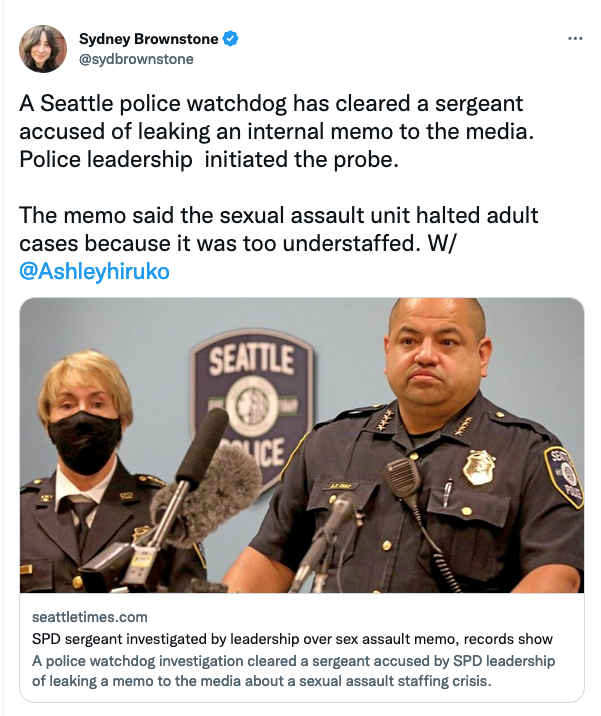Image resolution: width=601 pixels, height=716 pixels.
Task: Click the police chief in the photo
Action: pos(411,448)
